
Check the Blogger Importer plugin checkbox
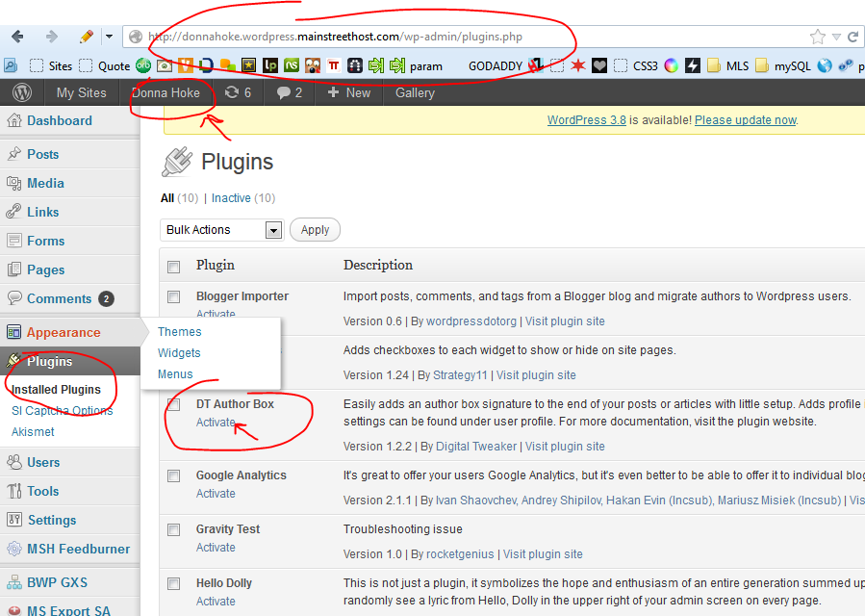point(174,296)
